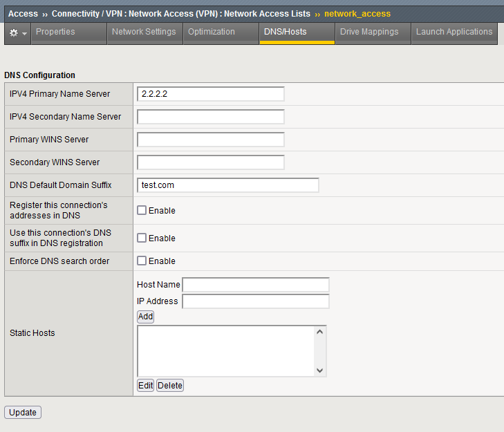Click the Primary WINS Server input
This screenshot has height=432, width=504.
click(211, 140)
